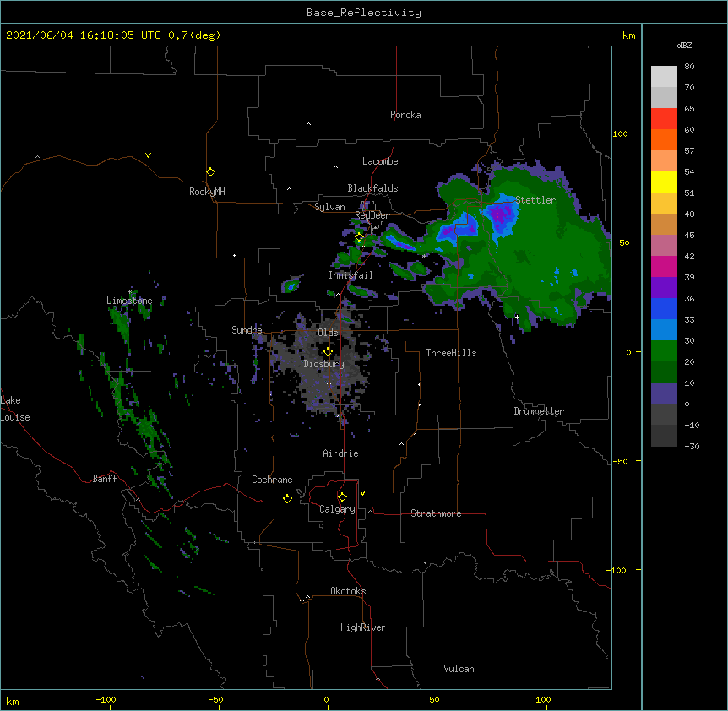Click the yellow diamond marker at Calgary
Viewport: 728px width, 711px height.
pyautogui.click(x=342, y=497)
